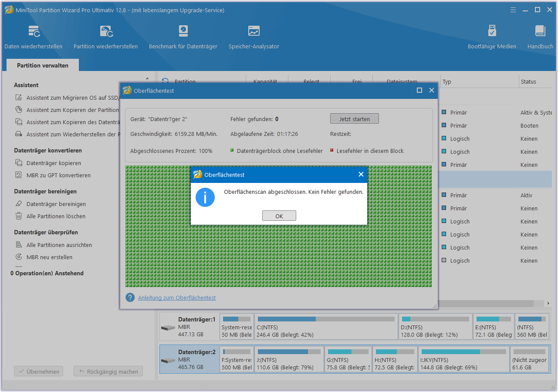Switch to Partition verwalten tab
The height and width of the screenshot is (392, 558).
(x=43, y=65)
